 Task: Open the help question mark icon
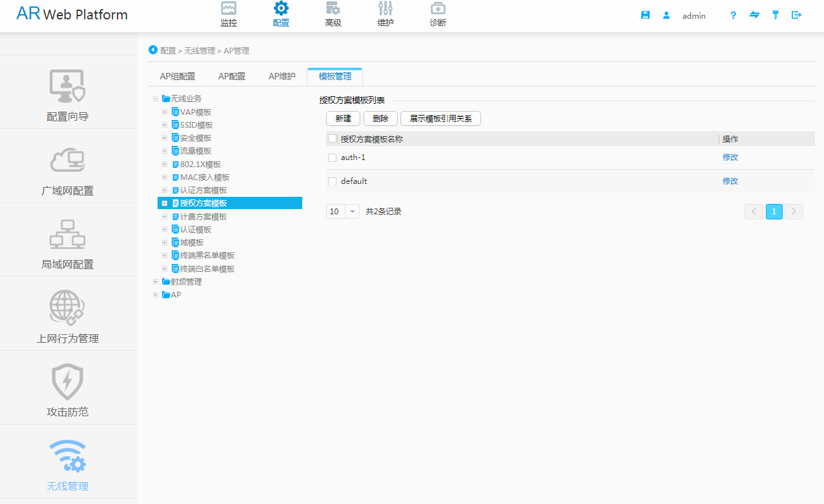(733, 15)
